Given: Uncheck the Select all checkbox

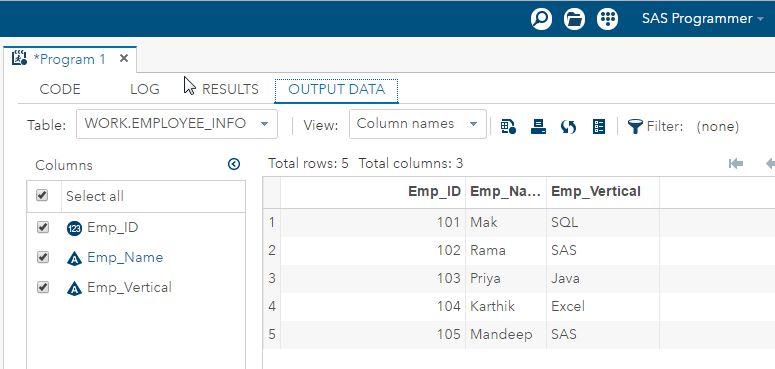Looking at the screenshot, I should pyautogui.click(x=43, y=196).
